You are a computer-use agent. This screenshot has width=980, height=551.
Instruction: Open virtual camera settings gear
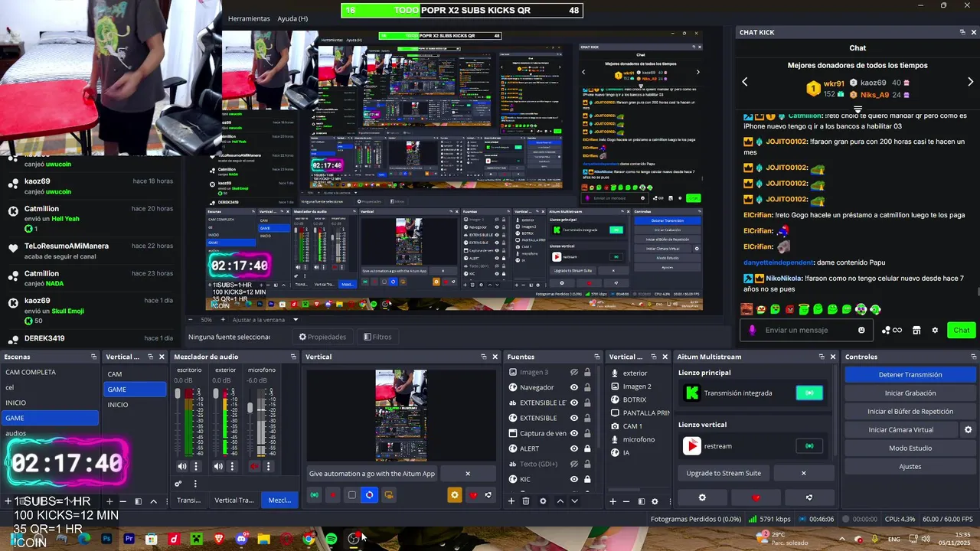pos(968,430)
